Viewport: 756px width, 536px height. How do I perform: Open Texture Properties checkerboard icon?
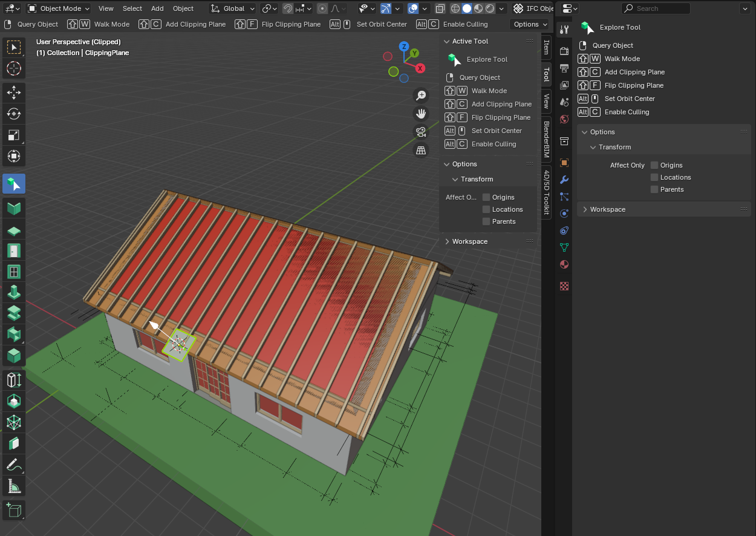(564, 286)
